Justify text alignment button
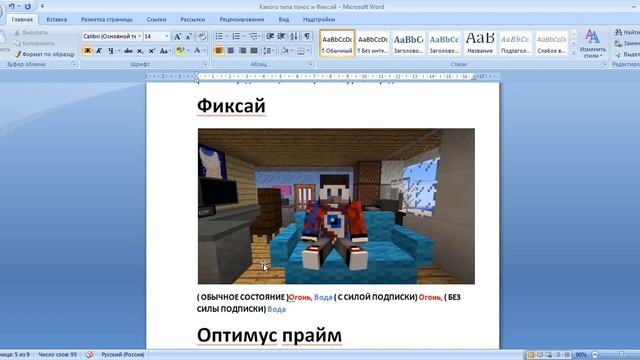This screenshot has height=360, width=640. 254,51
